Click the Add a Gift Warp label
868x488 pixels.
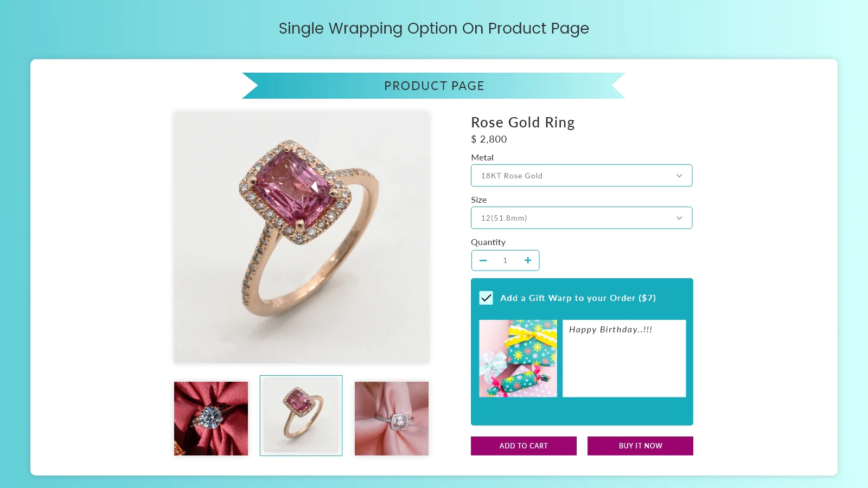click(x=578, y=298)
